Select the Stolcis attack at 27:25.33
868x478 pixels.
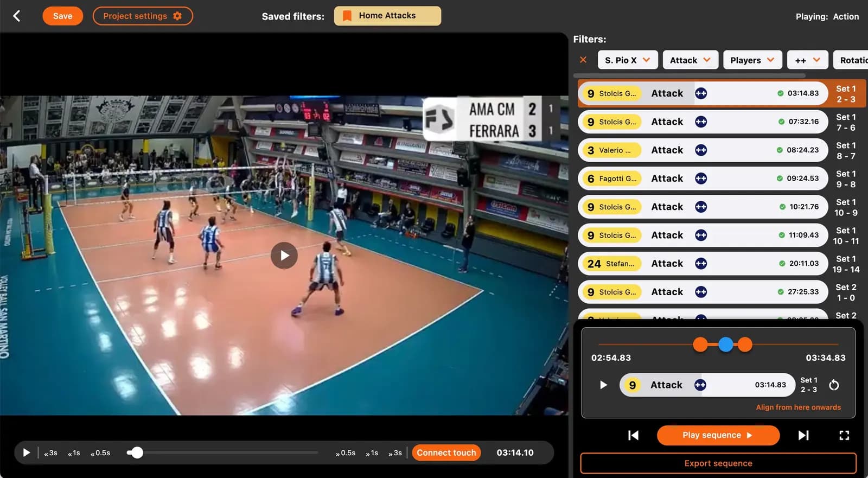[703, 292]
